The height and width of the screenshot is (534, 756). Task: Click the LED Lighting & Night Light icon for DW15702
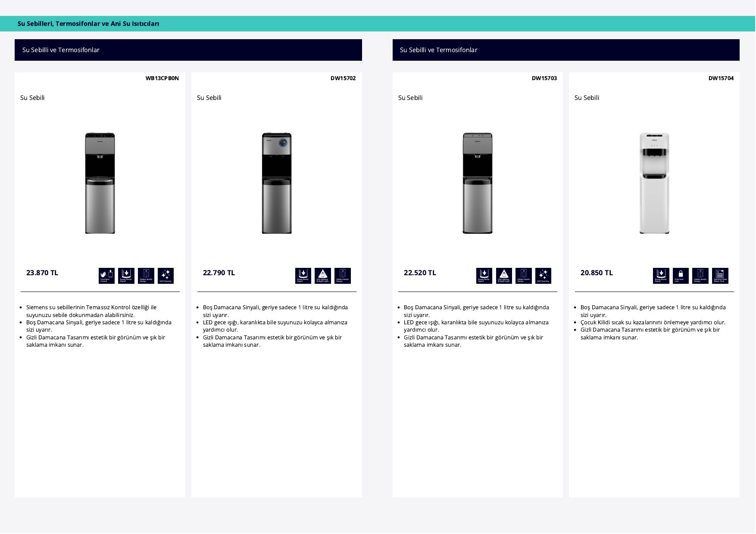[x=323, y=276]
